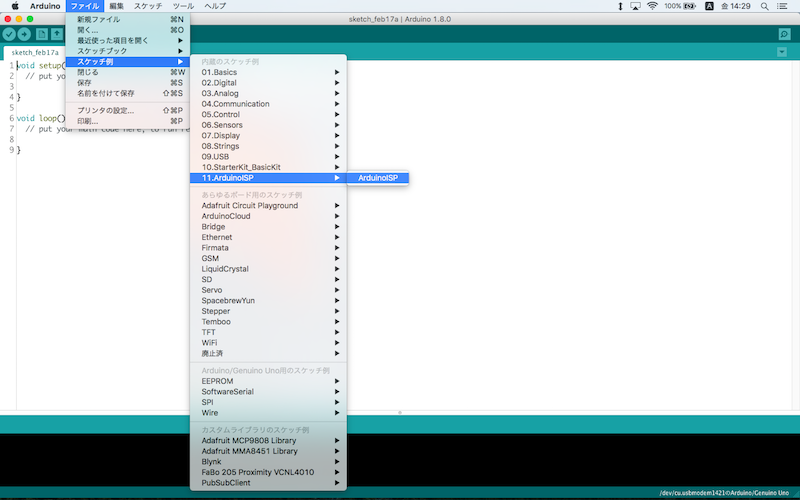The image size is (800, 500).
Task: Open 09.USB examples submenu
Action: tap(268, 157)
